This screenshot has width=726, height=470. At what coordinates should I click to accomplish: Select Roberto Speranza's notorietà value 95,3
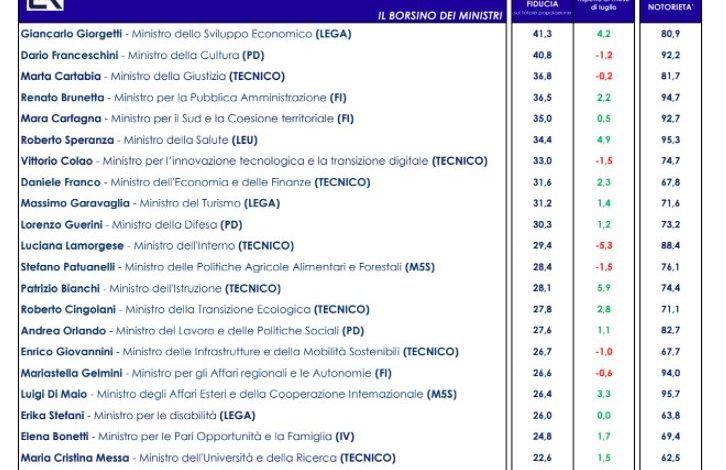click(670, 139)
